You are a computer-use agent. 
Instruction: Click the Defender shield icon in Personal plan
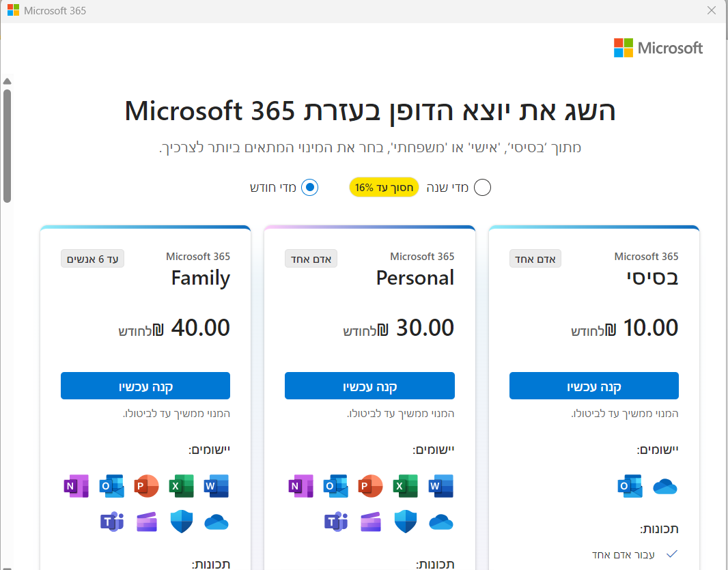click(x=406, y=522)
